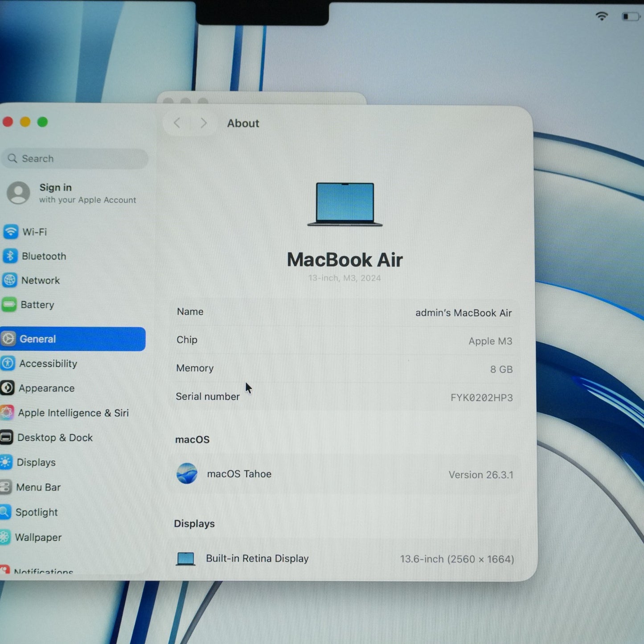Open the Spotlight magnifier icon in sidebar
This screenshot has width=644, height=644.
pos(5,512)
